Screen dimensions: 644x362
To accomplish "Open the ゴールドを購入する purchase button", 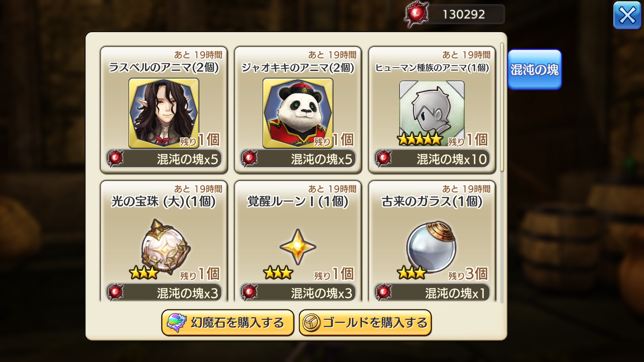I will (365, 322).
